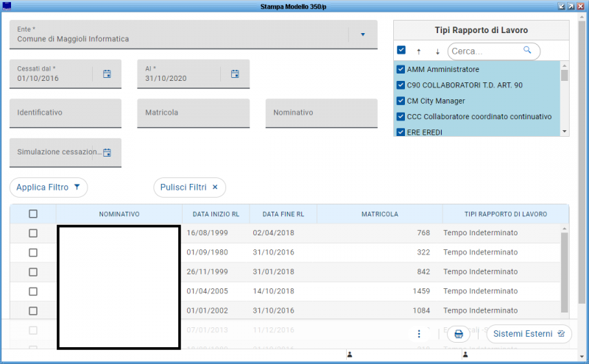
Task: Open the Al date calendar picker
Action: point(235,74)
